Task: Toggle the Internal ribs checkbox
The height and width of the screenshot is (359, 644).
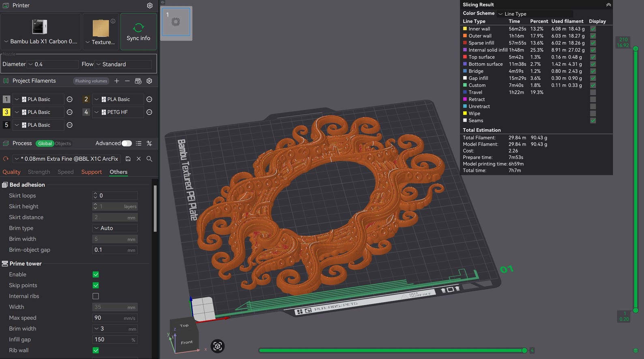Action: tap(96, 296)
